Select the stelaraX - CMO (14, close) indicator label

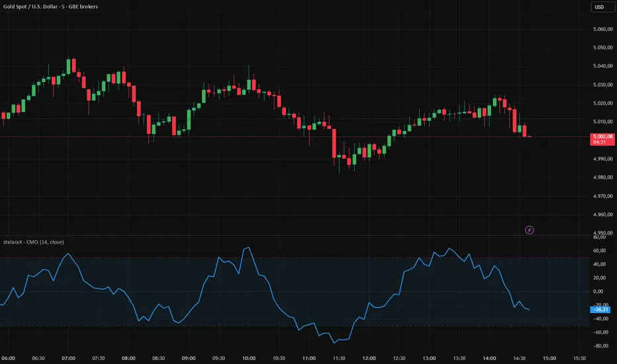(34, 242)
